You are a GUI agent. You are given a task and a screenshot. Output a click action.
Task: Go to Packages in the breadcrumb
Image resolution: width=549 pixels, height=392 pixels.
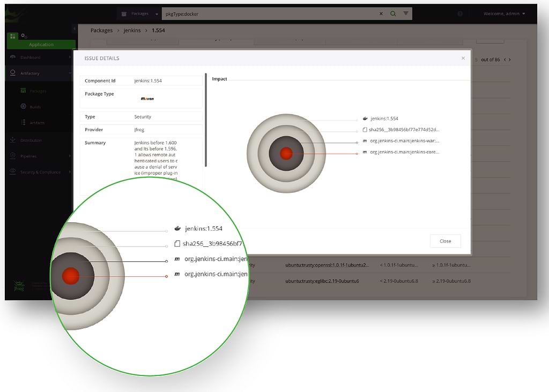pos(101,31)
